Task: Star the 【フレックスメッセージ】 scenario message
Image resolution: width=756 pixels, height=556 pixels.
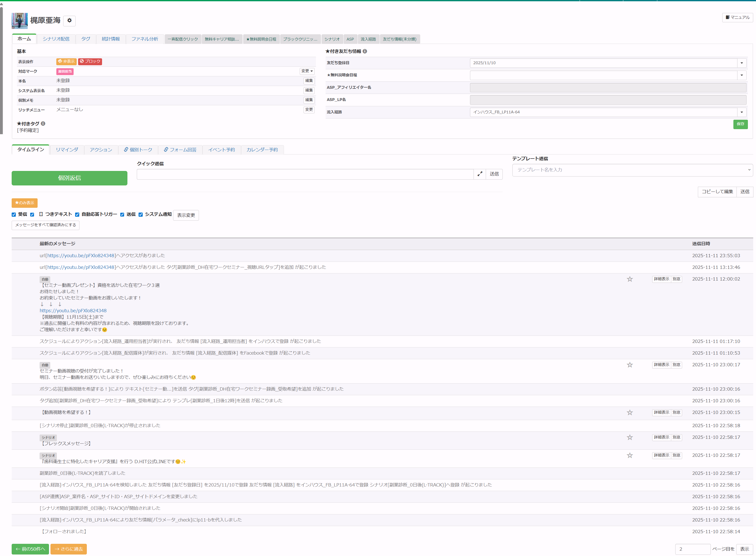Action: coord(629,437)
